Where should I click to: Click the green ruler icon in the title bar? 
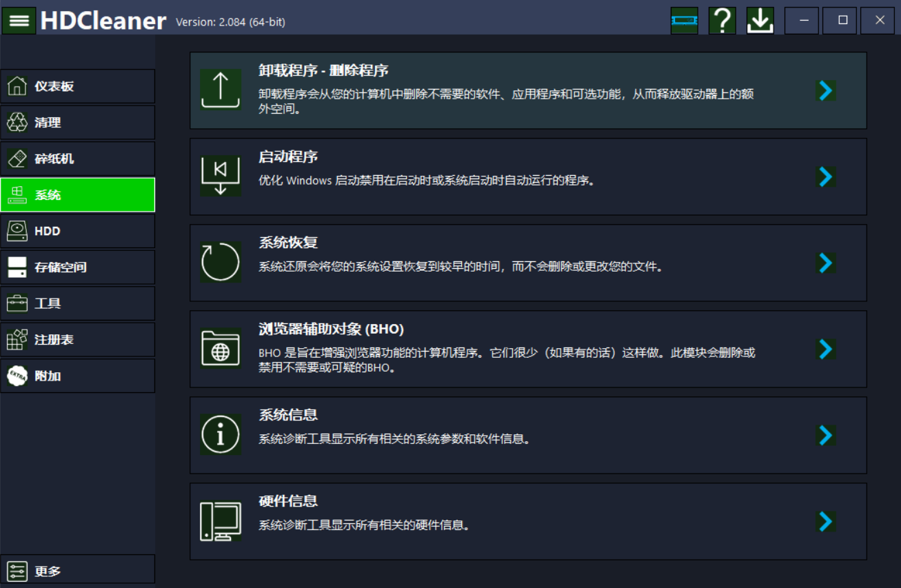[684, 21]
